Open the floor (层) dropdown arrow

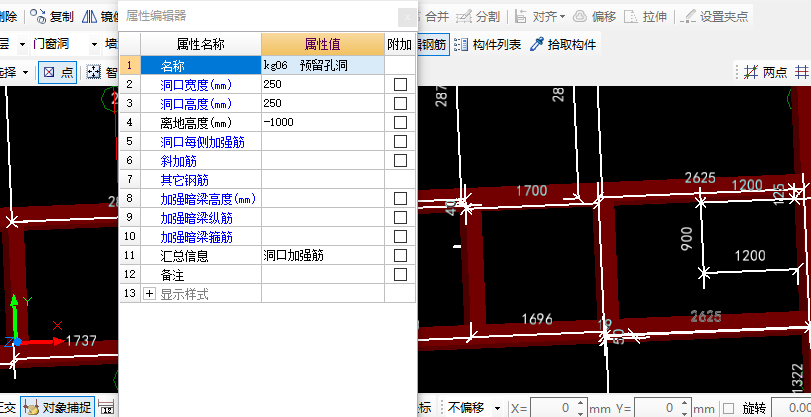pos(22,45)
